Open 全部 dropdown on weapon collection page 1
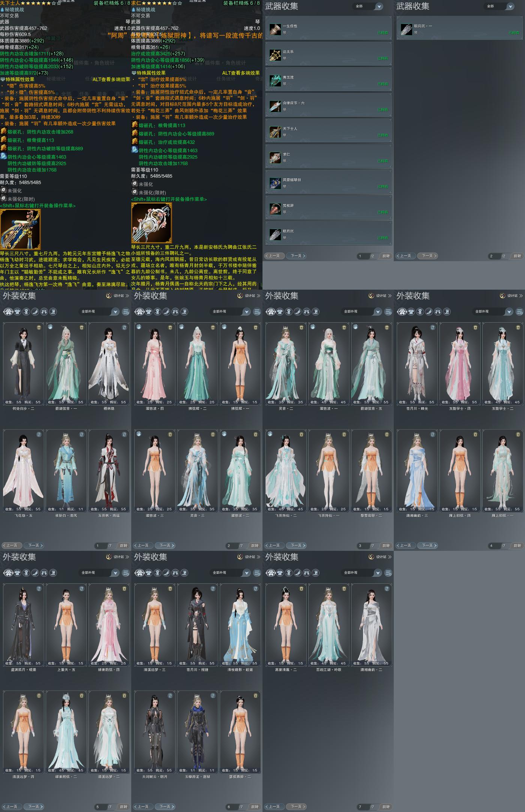This screenshot has width=525, height=812. pyautogui.click(x=369, y=6)
